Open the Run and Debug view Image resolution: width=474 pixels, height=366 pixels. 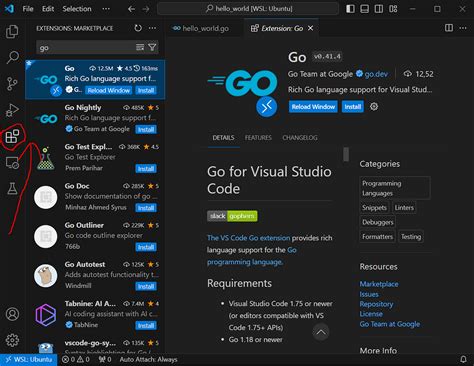12,110
